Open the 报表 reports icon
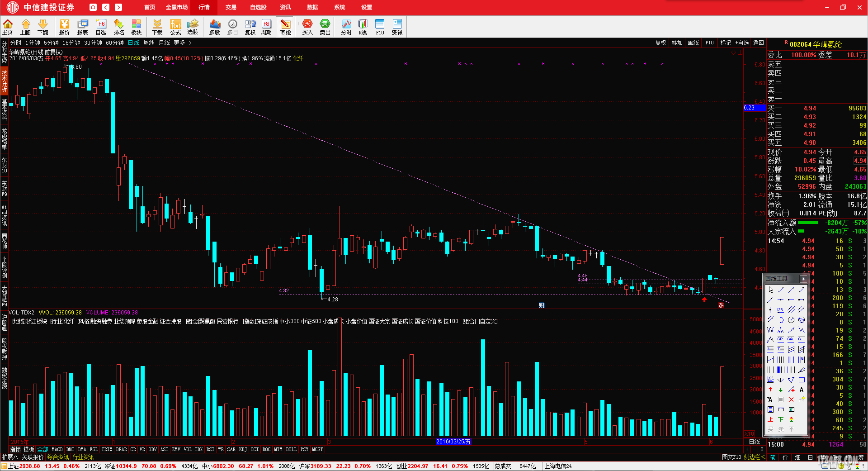Image resolution: width=868 pixels, height=471 pixels. 82,27
